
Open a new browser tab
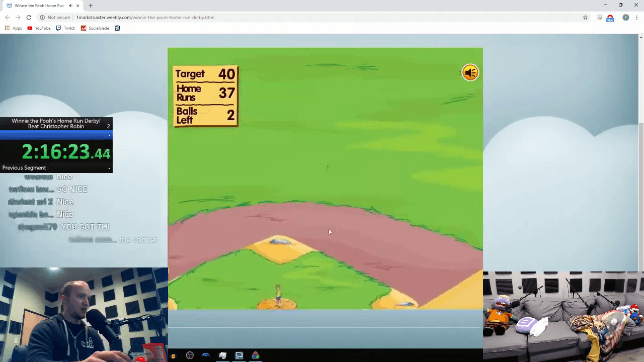point(91,6)
